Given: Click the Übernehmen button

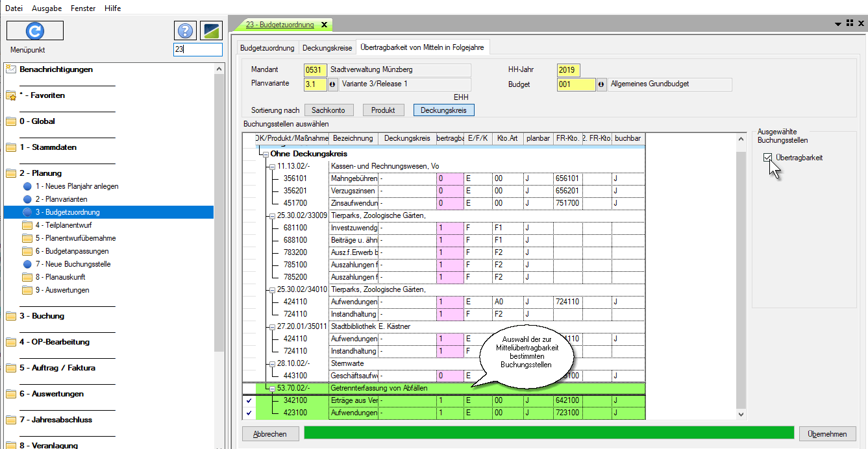Looking at the screenshot, I should (x=828, y=433).
